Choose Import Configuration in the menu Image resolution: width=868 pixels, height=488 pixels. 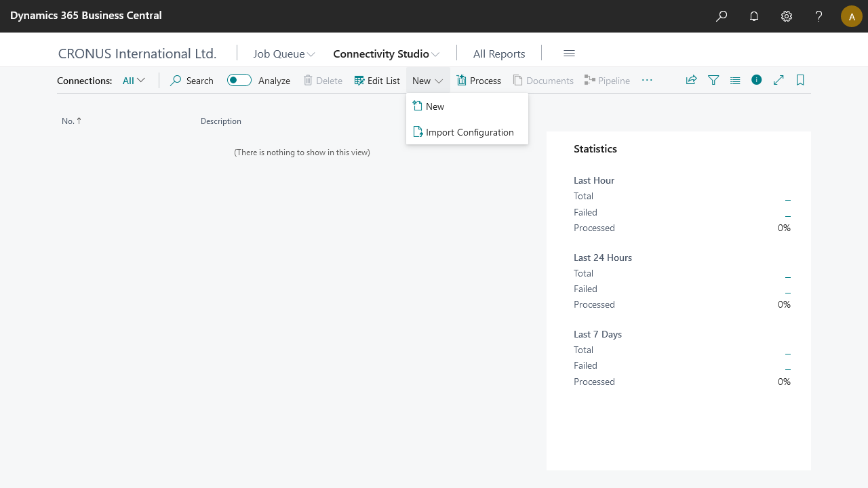pyautogui.click(x=467, y=132)
